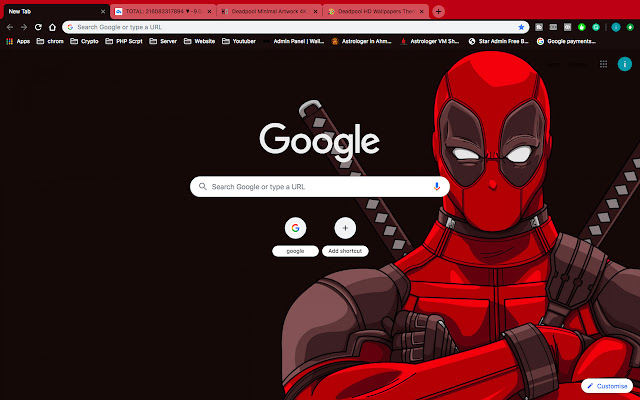Click the Customise button
The width and height of the screenshot is (640, 400).
[x=607, y=386]
